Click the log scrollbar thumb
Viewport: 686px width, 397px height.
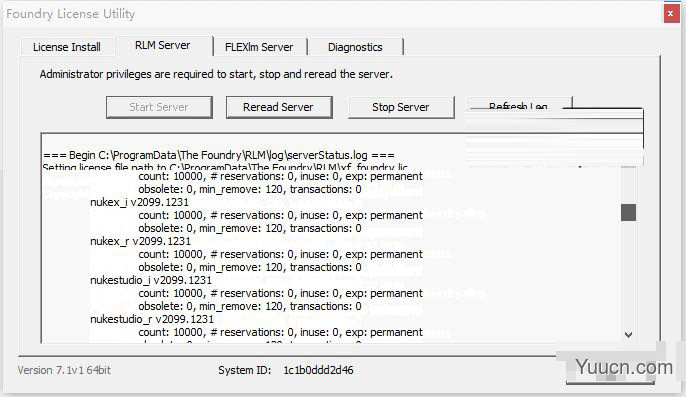point(628,212)
